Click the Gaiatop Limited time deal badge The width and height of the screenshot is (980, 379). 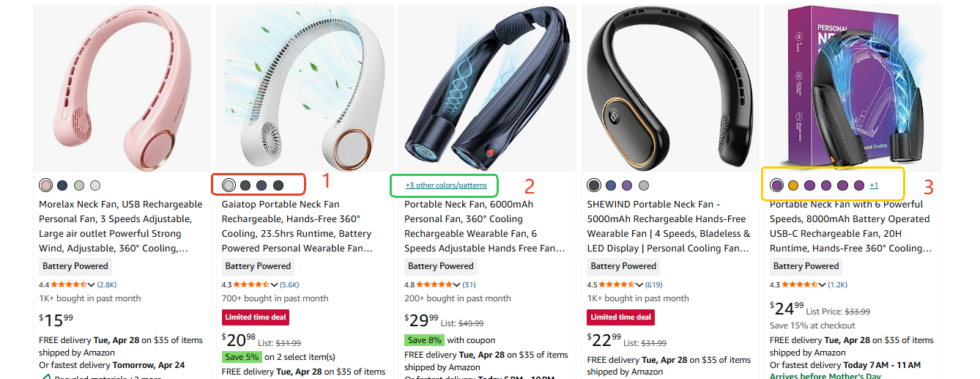coord(256,317)
